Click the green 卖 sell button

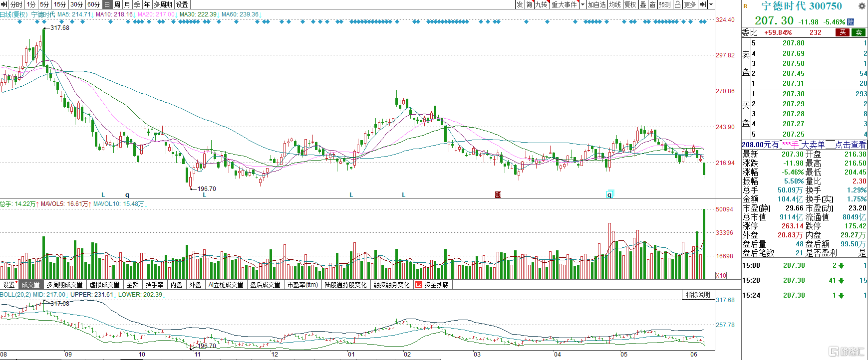tap(859, 32)
